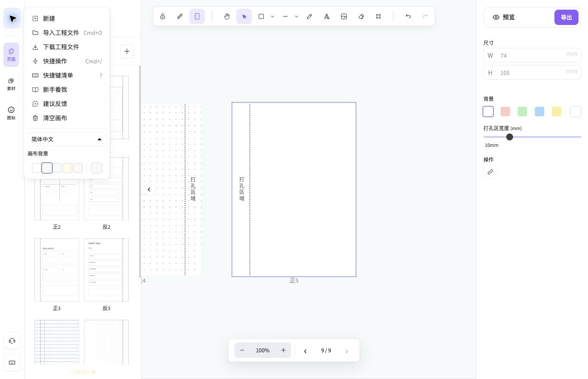Open the 素材 sidebar panel

pos(11,84)
